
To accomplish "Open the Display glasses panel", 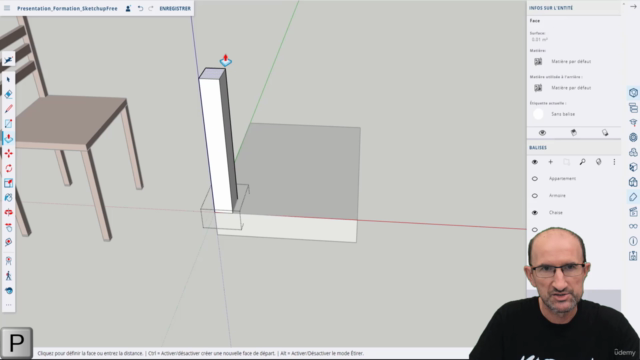I will click(x=633, y=226).
